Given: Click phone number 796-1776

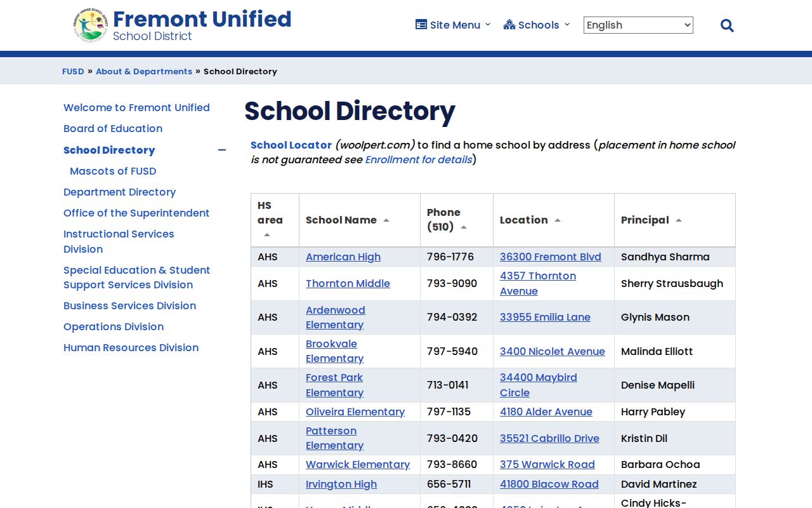Looking at the screenshot, I should point(450,257).
